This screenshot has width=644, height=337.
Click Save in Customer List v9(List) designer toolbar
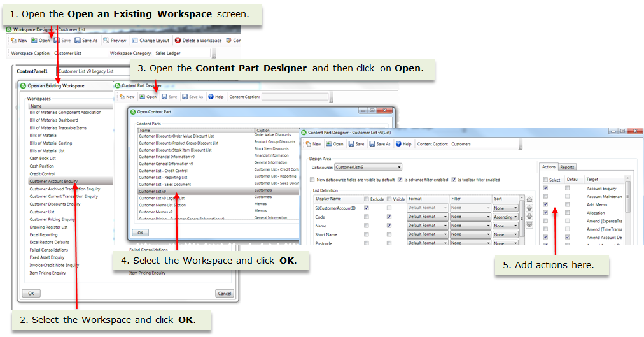click(x=356, y=144)
